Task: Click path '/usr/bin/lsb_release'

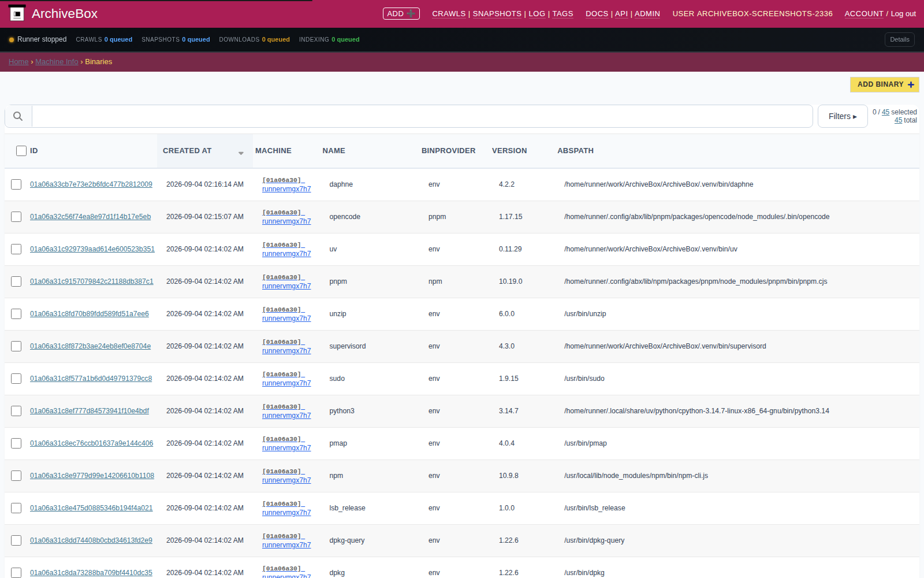Action: (x=594, y=508)
